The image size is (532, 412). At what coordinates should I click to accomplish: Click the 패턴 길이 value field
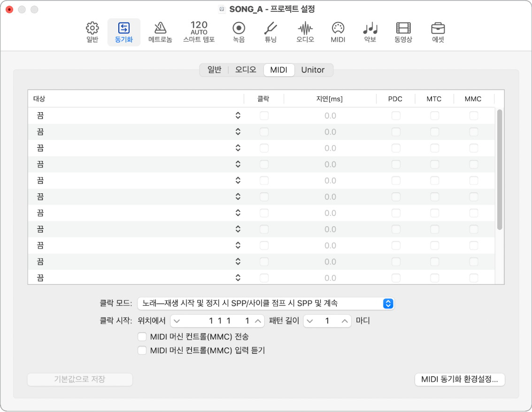coord(327,321)
